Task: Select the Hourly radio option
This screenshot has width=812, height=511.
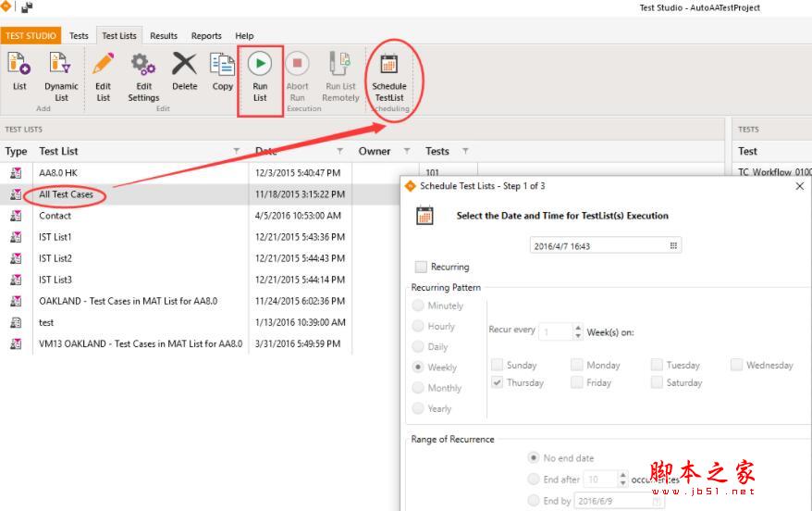Action: point(418,326)
